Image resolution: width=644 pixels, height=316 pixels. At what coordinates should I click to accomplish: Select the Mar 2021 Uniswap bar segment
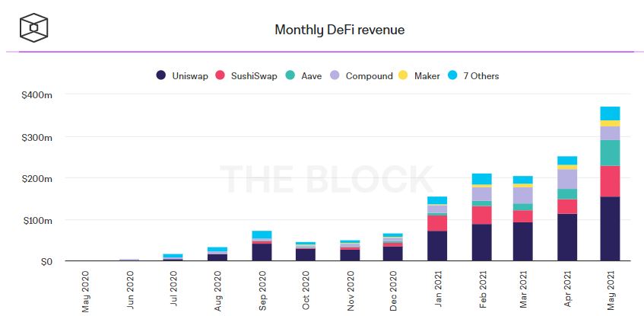pos(523,241)
